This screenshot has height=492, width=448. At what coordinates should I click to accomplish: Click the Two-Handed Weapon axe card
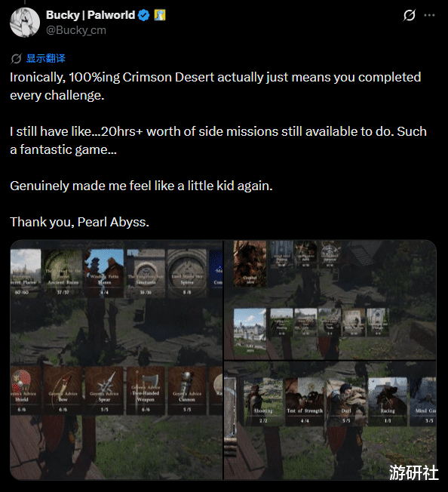pyautogui.click(x=146, y=391)
